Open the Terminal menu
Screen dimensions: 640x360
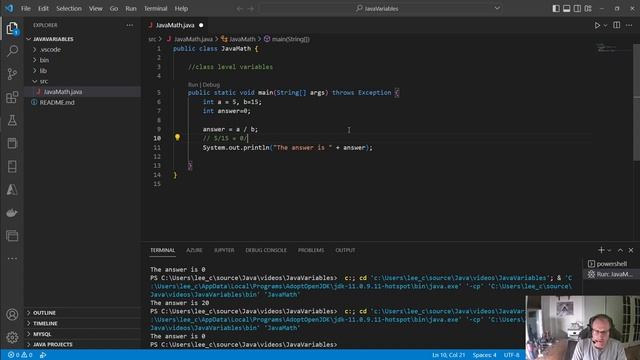[156, 9]
